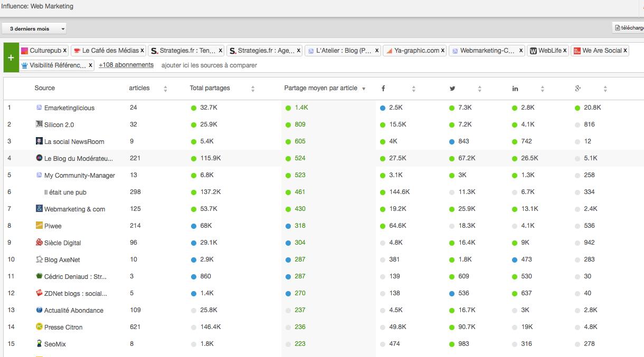This screenshot has width=644, height=357.
Task: Click the télécharger download button
Action: (x=628, y=28)
